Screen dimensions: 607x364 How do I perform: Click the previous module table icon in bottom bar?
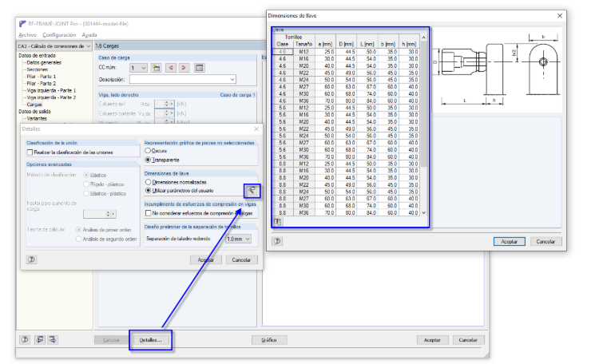[40, 339]
